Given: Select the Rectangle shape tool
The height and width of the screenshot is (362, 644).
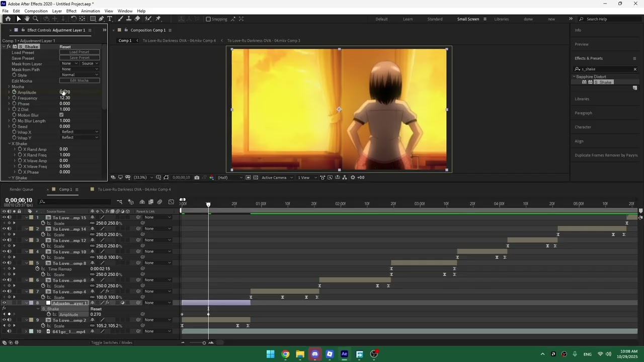Looking at the screenshot, I should pyautogui.click(x=93, y=19).
